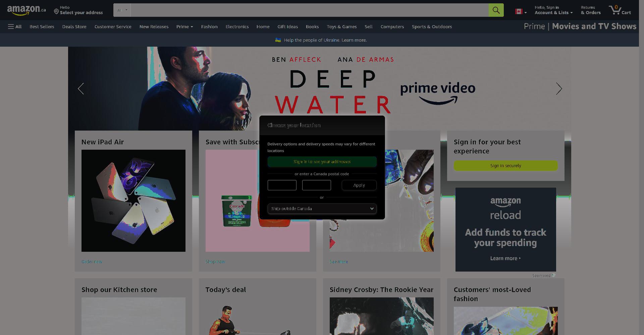Click the prime video logo in banner
Viewport: 644px width, 335px height.
tap(438, 93)
